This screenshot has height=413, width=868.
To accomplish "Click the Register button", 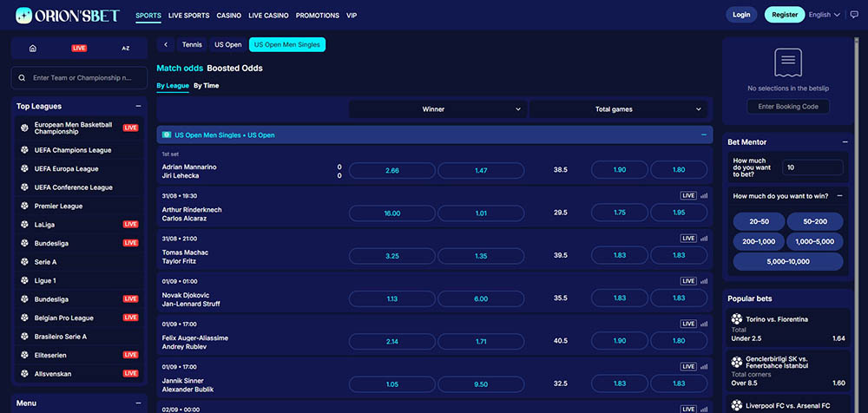I will (x=785, y=15).
